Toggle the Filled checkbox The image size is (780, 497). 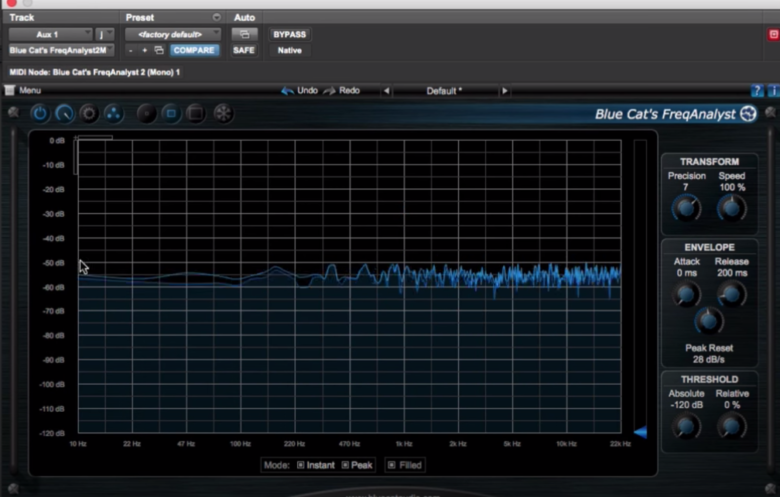point(391,465)
